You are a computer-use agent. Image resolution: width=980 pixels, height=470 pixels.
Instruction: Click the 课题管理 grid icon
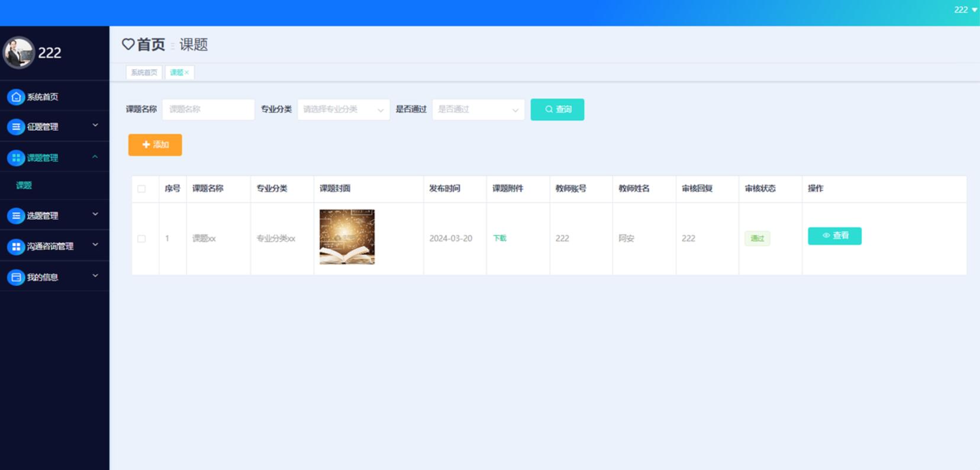click(16, 158)
